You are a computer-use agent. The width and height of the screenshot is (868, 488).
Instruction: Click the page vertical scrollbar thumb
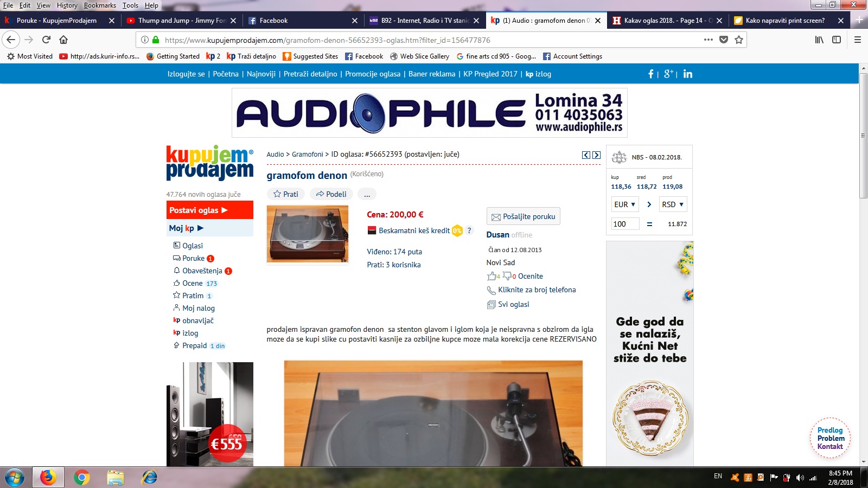click(x=863, y=136)
